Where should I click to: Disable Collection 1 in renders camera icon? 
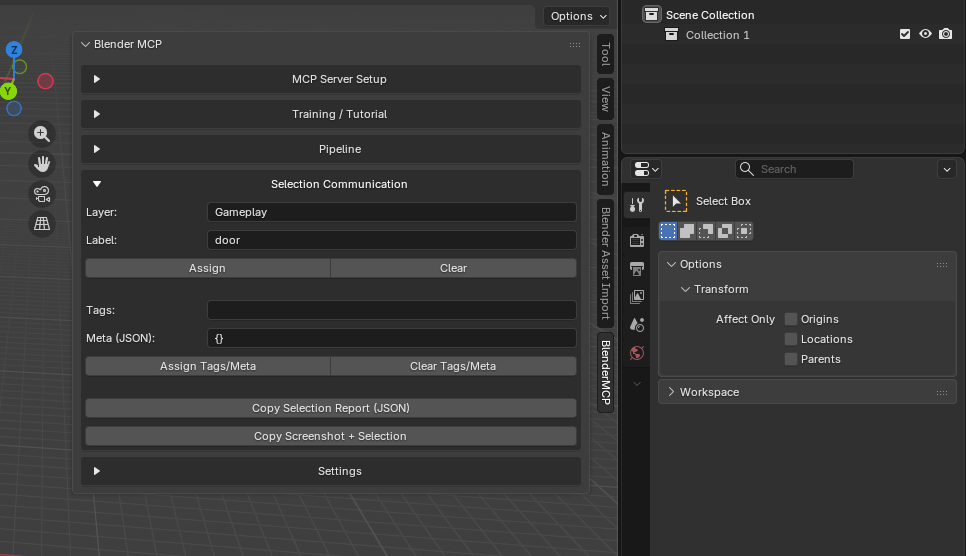[x=946, y=35]
